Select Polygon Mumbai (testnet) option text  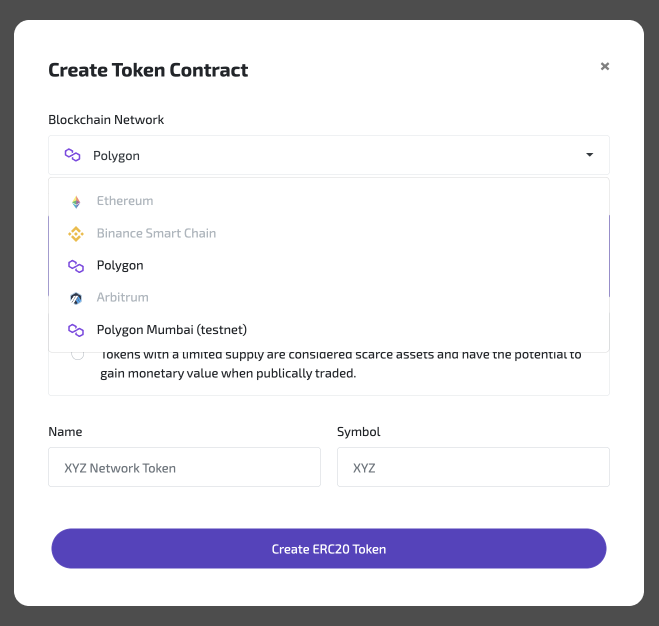[171, 329]
